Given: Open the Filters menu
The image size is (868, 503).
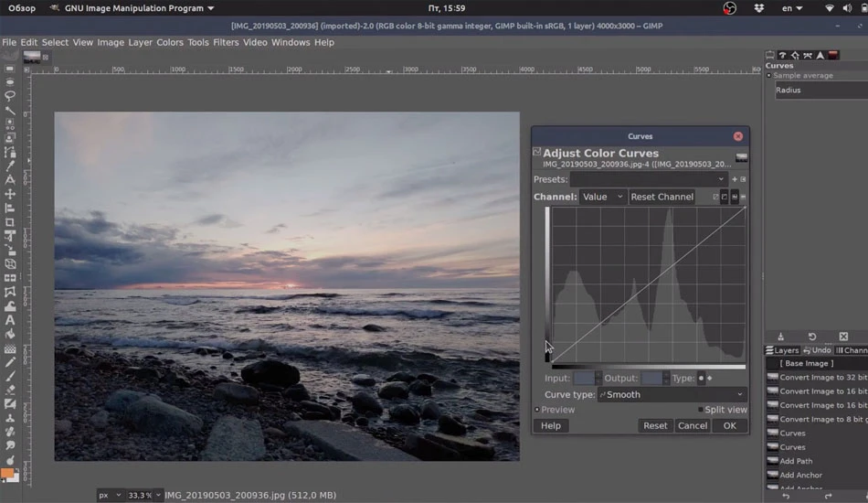Looking at the screenshot, I should tap(226, 43).
